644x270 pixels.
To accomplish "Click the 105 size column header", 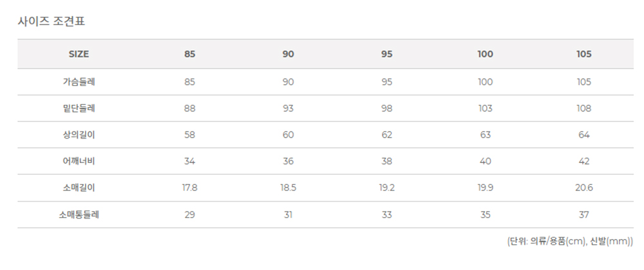I will pyautogui.click(x=584, y=54).
